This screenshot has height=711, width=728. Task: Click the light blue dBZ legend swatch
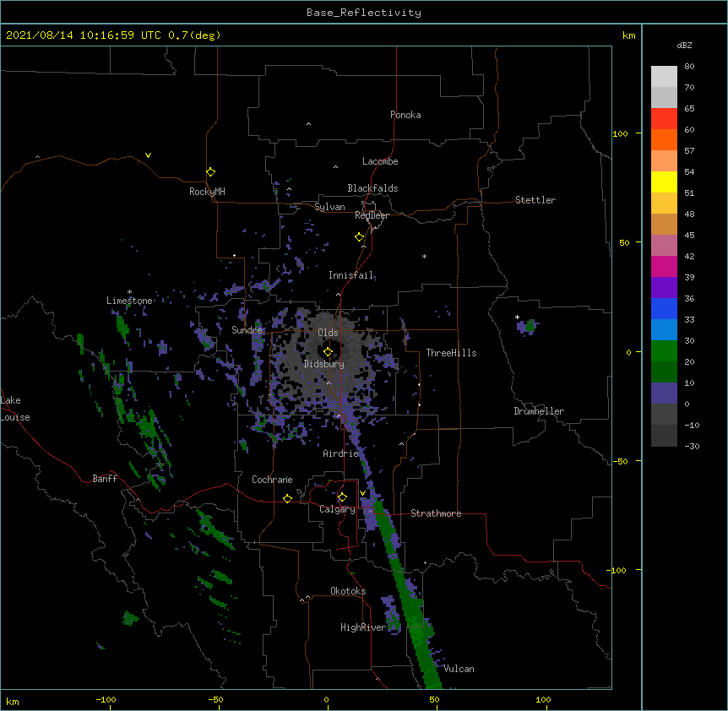point(664,330)
